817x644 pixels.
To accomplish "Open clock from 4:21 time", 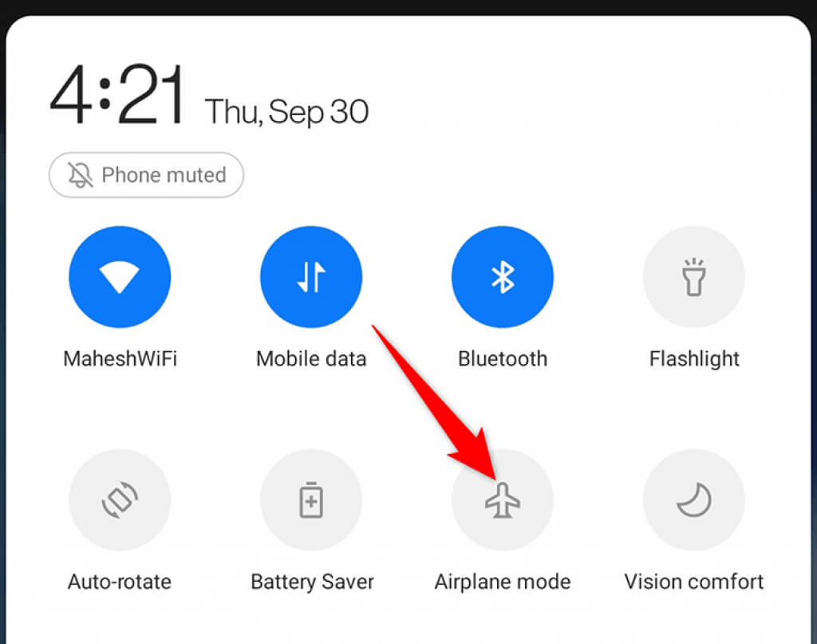I will coord(116,94).
